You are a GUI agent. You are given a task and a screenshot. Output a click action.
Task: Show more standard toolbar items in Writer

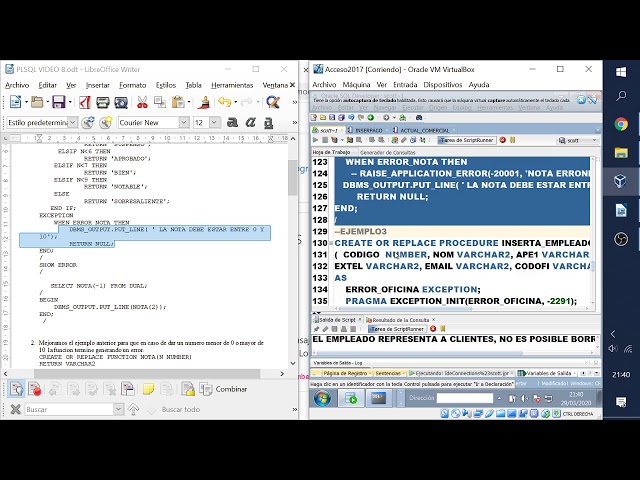pyautogui.click(x=295, y=102)
